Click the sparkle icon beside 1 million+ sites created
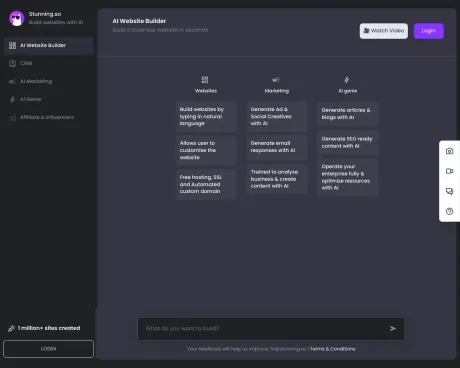460x368 pixels. click(x=11, y=328)
